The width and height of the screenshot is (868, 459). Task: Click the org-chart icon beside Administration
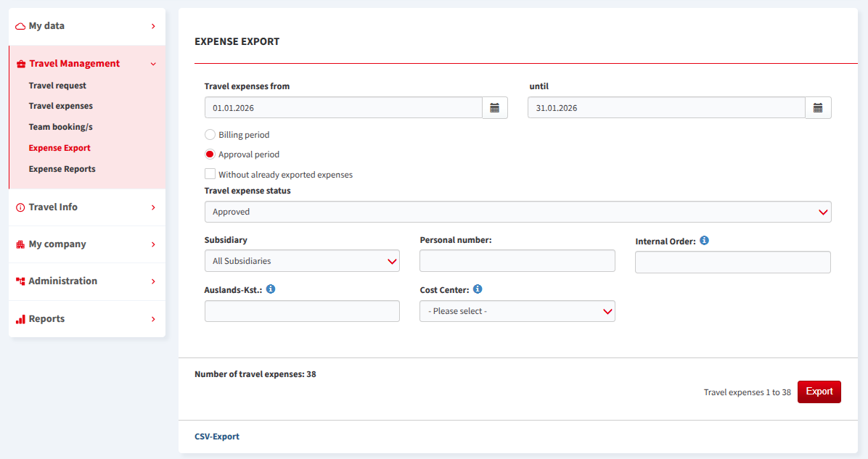click(x=20, y=281)
